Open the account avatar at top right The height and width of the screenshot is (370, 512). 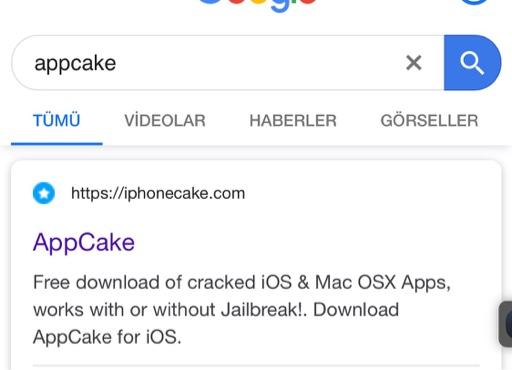tap(475, 2)
